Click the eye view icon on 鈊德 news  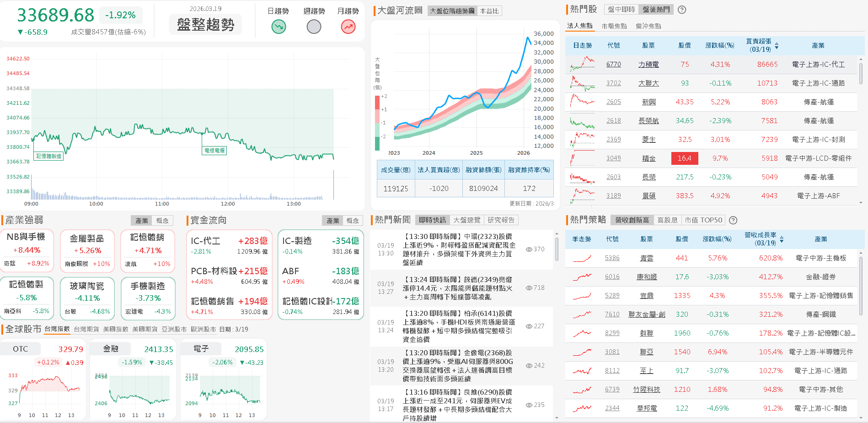[529, 287]
